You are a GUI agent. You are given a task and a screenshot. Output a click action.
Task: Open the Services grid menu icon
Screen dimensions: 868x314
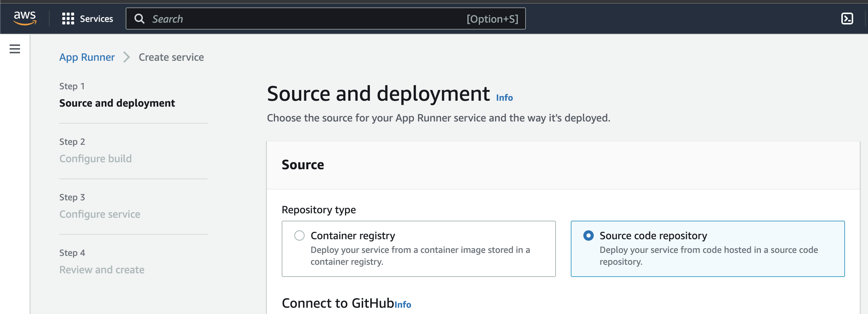68,19
